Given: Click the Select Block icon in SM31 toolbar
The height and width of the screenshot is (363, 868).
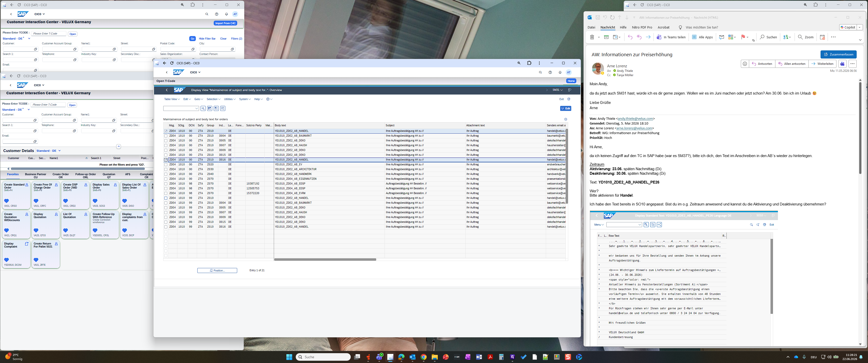Looking at the screenshot, I should point(216,108).
